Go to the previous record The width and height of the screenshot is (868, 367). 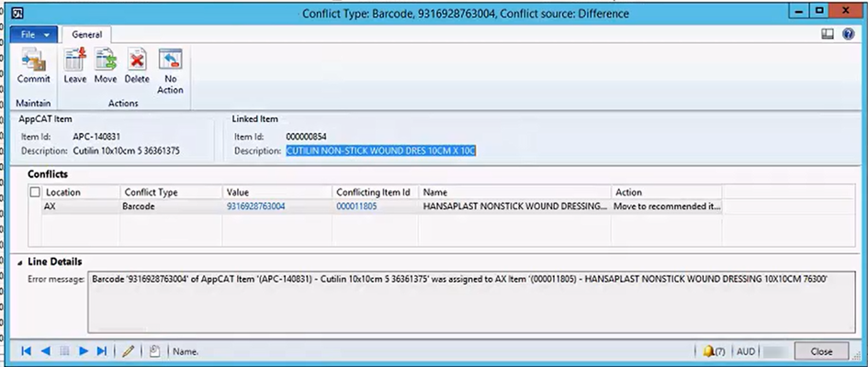(45, 351)
